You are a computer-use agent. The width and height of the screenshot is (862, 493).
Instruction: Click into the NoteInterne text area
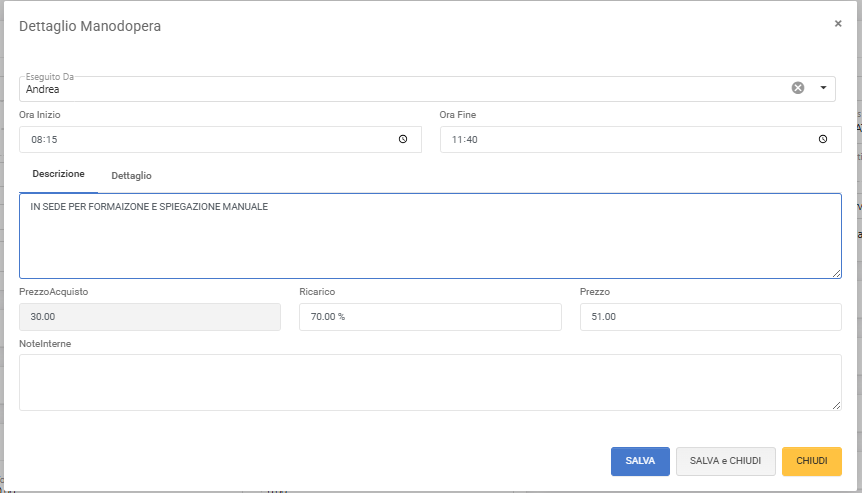[430, 383]
